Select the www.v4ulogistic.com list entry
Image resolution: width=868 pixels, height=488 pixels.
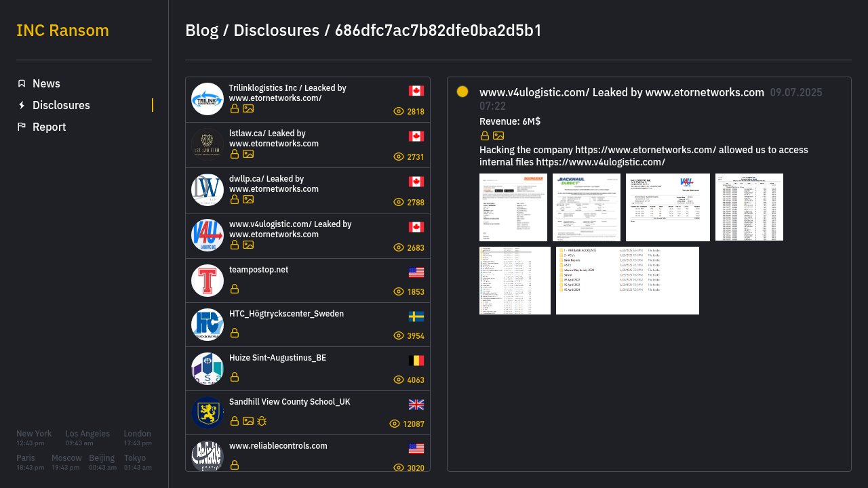click(308, 236)
